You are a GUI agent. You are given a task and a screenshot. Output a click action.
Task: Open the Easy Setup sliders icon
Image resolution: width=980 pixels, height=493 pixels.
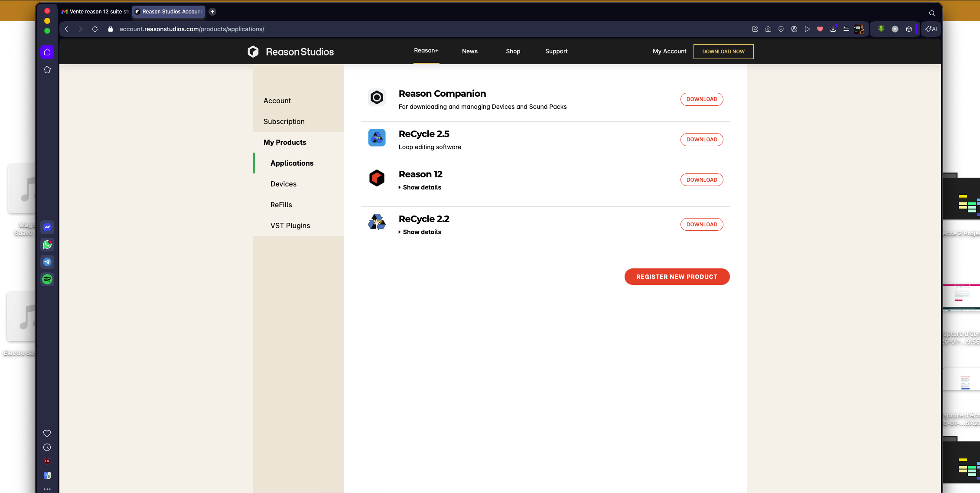coord(846,29)
